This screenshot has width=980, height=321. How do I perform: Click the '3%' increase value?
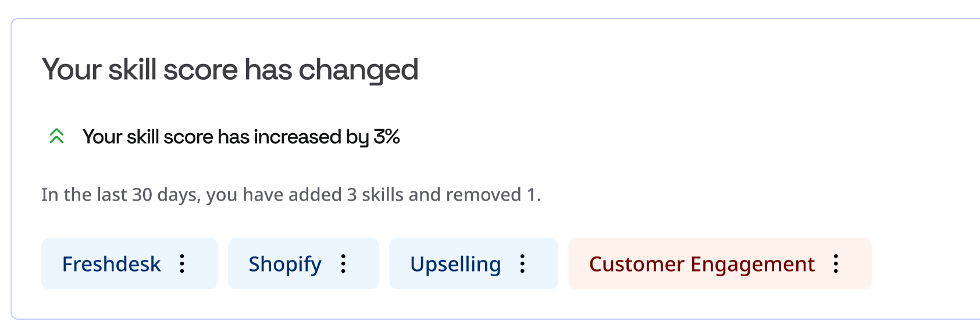click(x=387, y=137)
